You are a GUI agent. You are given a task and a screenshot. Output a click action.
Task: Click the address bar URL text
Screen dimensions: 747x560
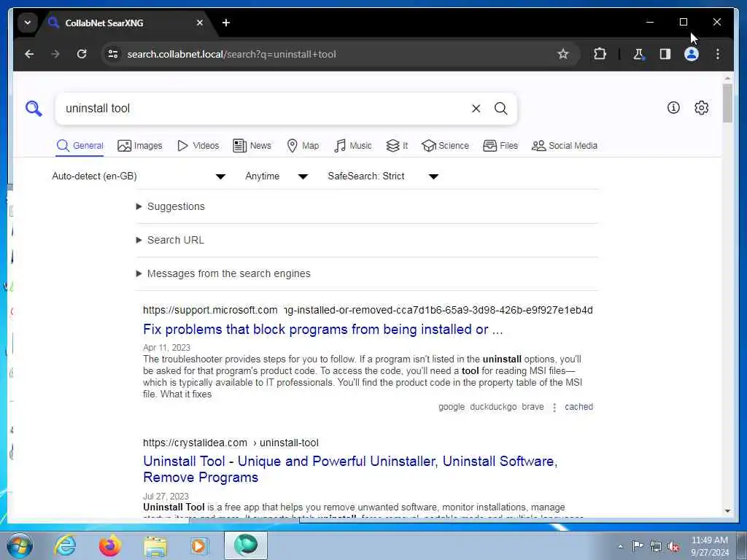point(231,54)
